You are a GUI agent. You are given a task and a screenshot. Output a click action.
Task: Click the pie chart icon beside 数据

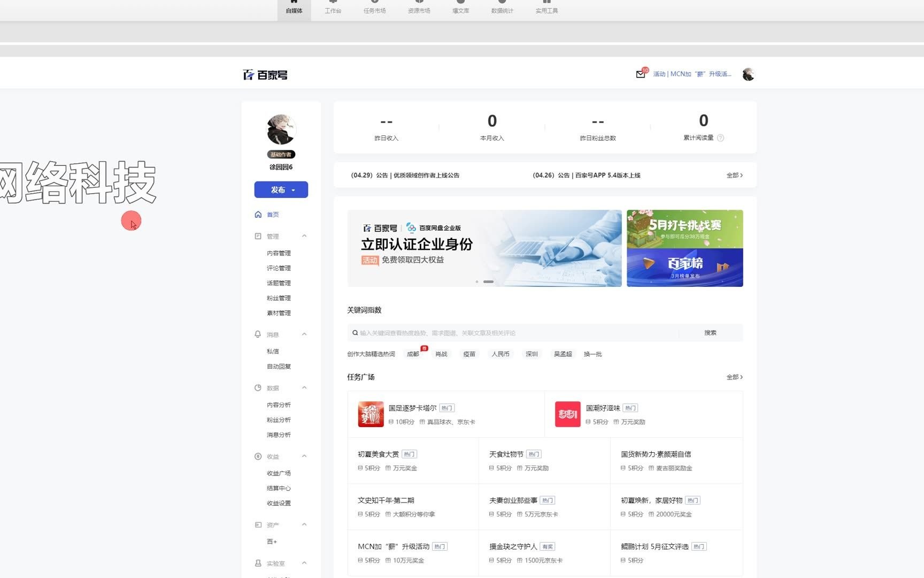[258, 388]
